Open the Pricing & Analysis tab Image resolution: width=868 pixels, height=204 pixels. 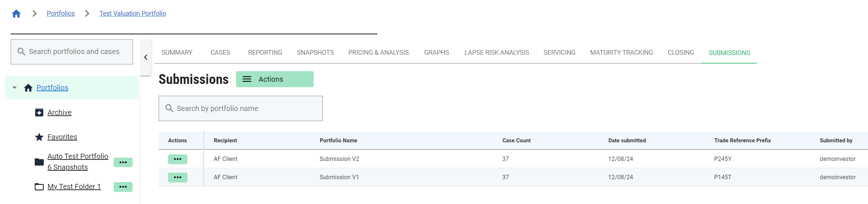click(378, 53)
